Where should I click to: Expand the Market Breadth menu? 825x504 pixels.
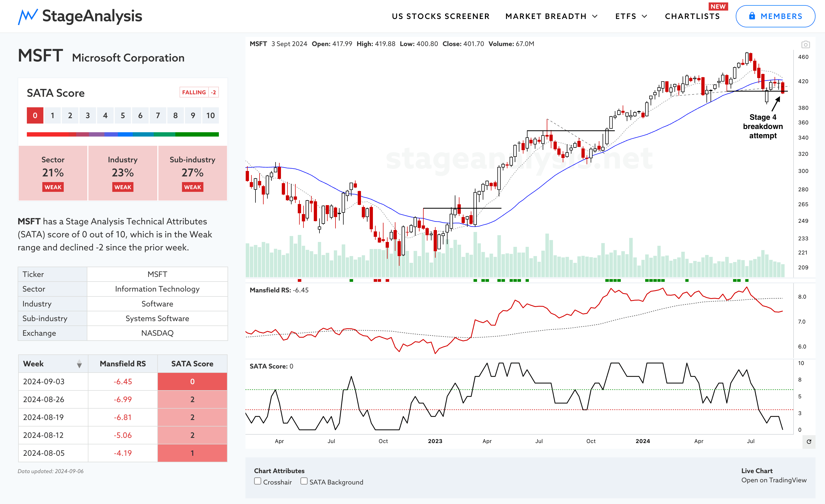tap(551, 16)
